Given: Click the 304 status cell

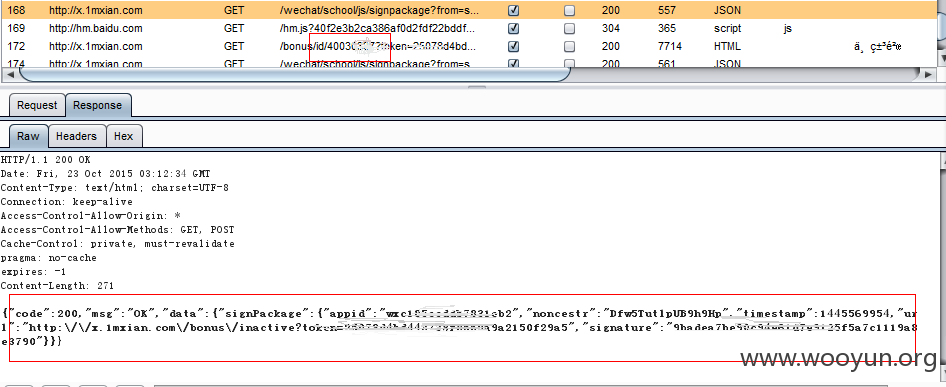Looking at the screenshot, I should [611, 28].
